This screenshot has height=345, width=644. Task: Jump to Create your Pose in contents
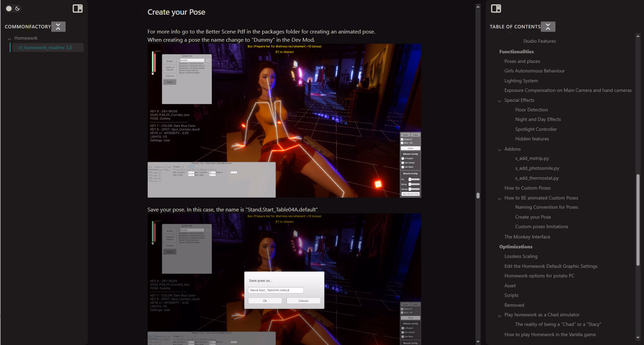(533, 217)
